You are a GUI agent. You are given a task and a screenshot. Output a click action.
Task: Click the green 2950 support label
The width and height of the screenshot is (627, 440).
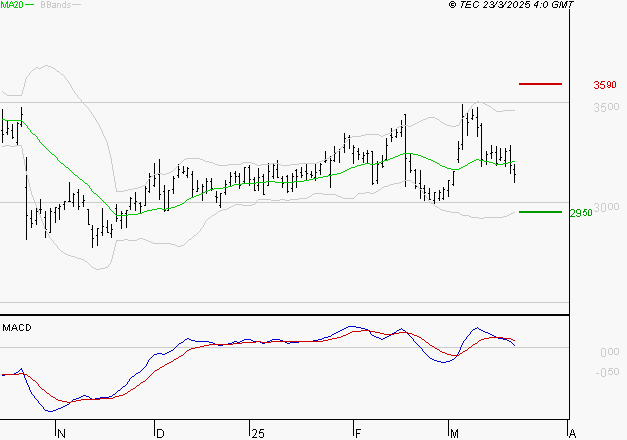581,213
